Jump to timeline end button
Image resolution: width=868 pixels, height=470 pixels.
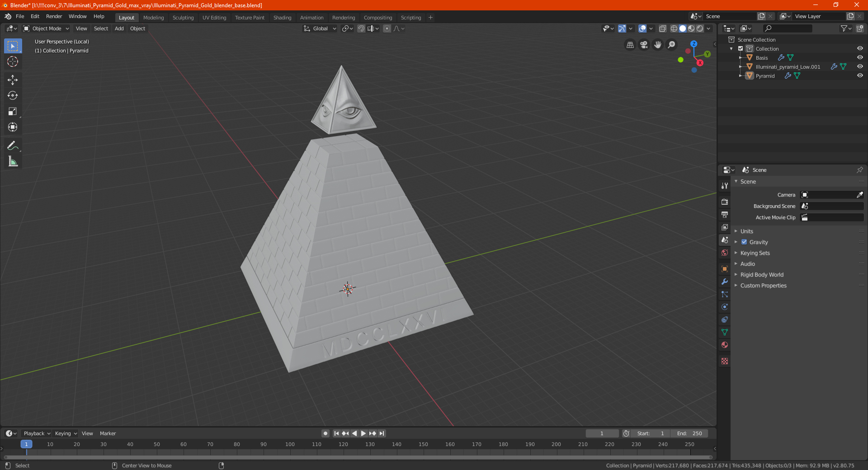click(382, 433)
